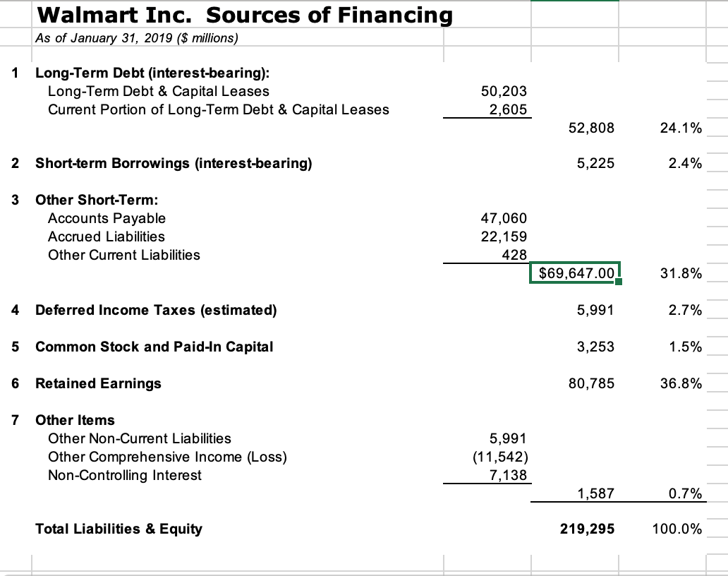Select the 428 value cell

514,255
